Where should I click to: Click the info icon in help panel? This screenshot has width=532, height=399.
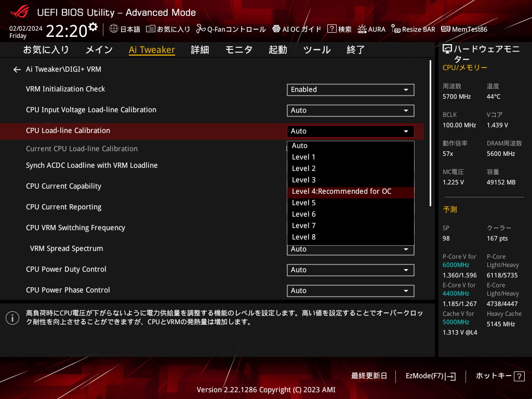point(12,318)
